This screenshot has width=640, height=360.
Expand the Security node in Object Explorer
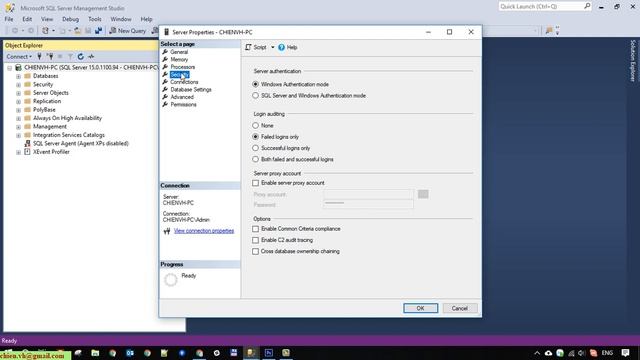(x=18, y=84)
